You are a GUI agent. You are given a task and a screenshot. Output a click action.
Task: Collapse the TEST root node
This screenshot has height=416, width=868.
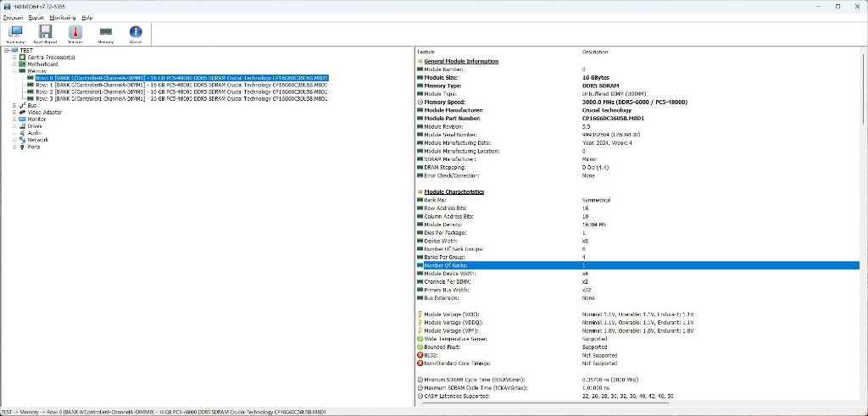tap(7, 50)
